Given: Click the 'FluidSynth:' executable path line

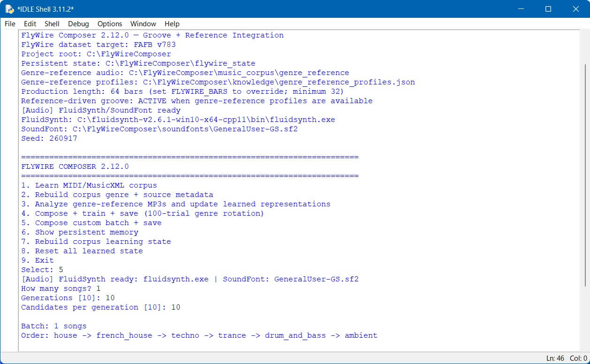Looking at the screenshot, I should click(178, 120).
